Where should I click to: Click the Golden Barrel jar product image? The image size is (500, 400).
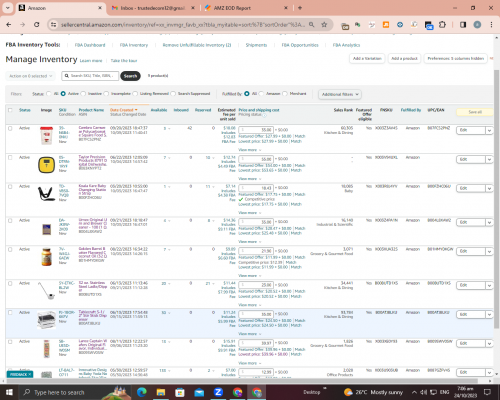tap(46, 257)
